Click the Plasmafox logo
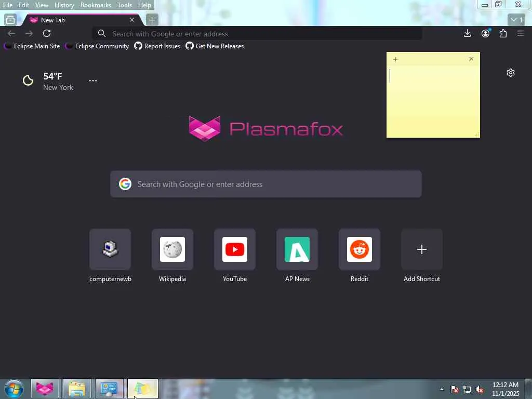The image size is (532, 399). click(x=265, y=129)
